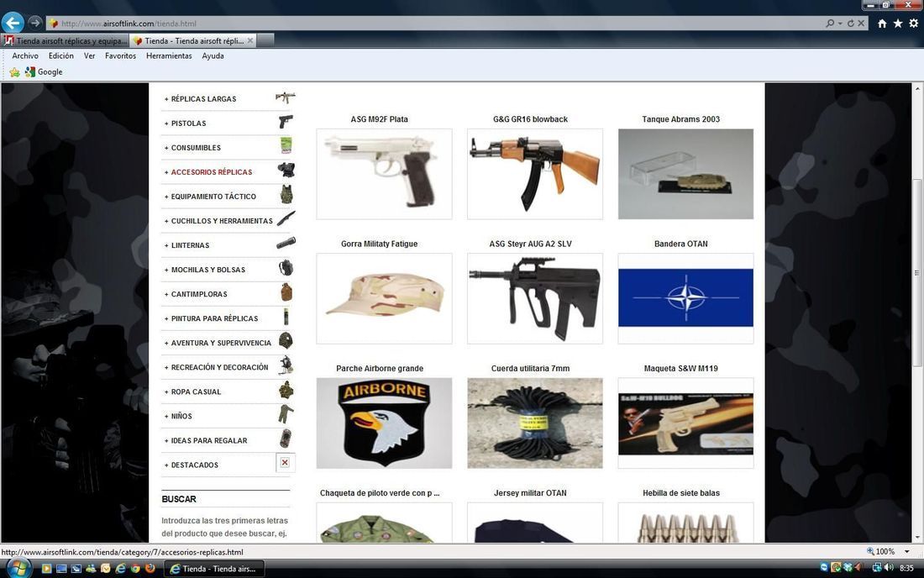Click the broken image icon beside Destacados

[x=286, y=463]
